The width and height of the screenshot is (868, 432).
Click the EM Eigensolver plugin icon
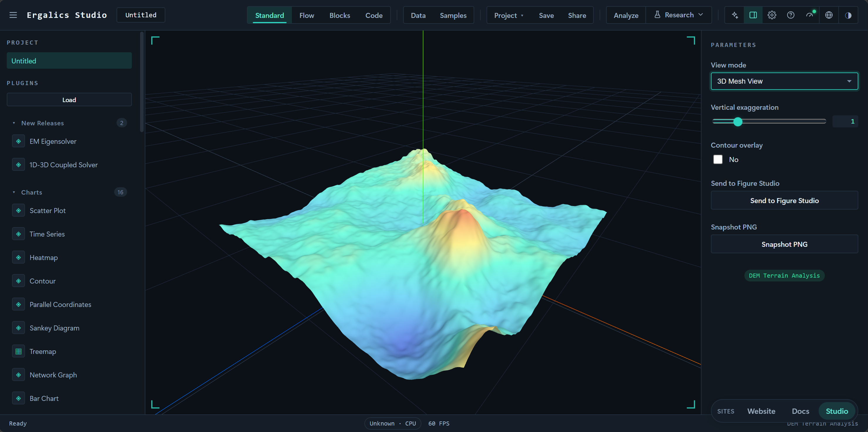coord(18,141)
